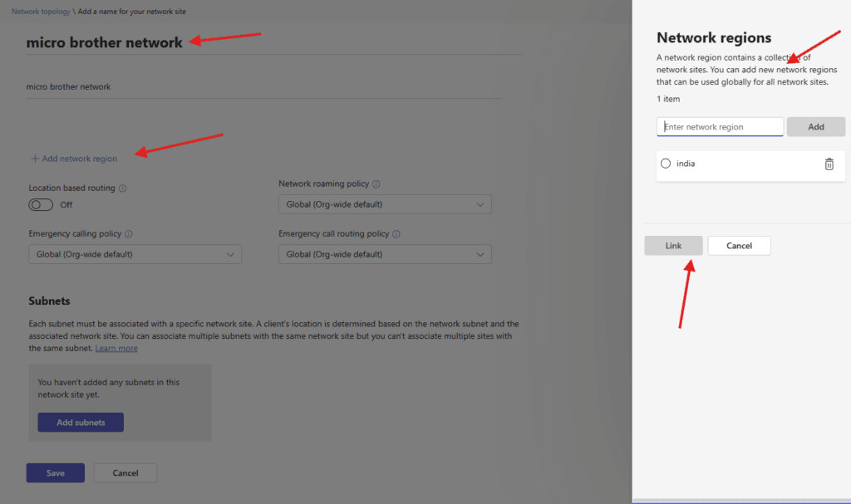Click Cancel in Network regions panel
This screenshot has height=504, width=851.
[x=739, y=246]
